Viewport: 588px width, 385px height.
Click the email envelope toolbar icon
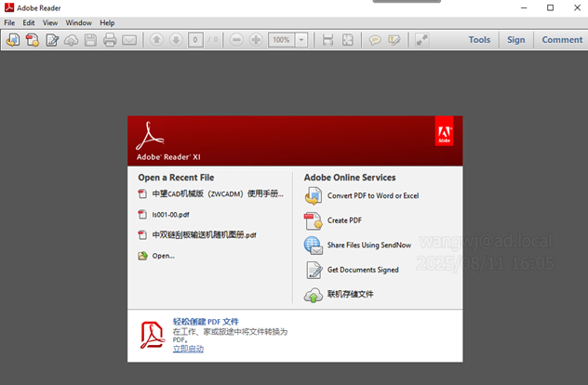click(x=129, y=40)
